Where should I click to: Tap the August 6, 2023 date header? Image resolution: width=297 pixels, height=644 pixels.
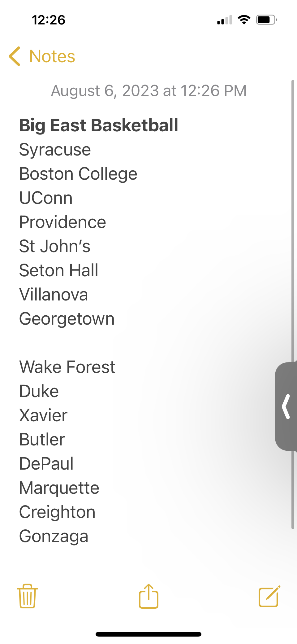point(149,91)
